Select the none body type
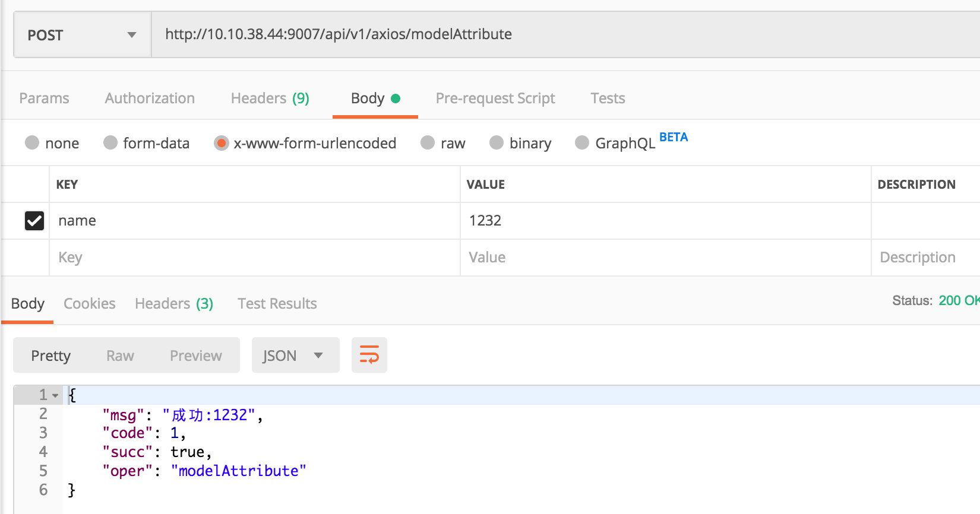 click(x=52, y=143)
